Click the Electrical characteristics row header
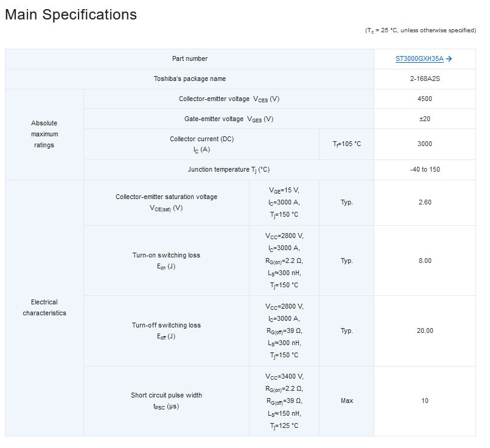 (44, 308)
